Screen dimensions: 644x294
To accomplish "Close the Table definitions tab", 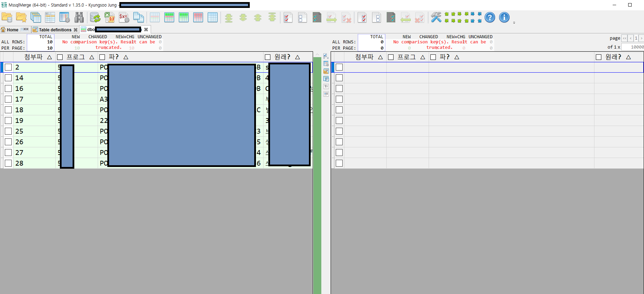I will point(76,30).
